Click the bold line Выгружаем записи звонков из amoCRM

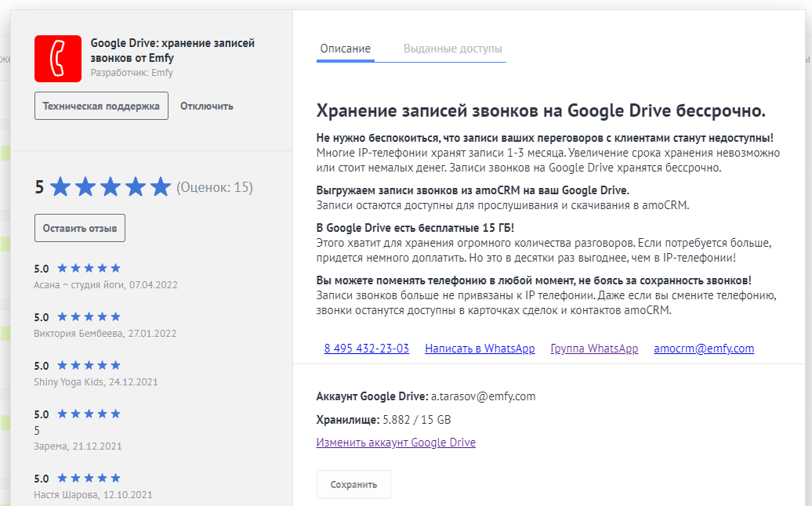tap(473, 190)
